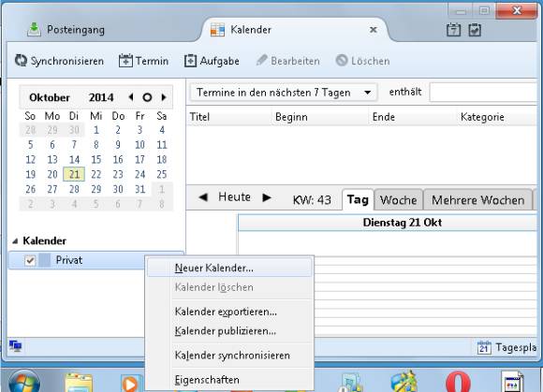
Task: Click the Synchronisieren toolbar icon
Action: [x=21, y=61]
